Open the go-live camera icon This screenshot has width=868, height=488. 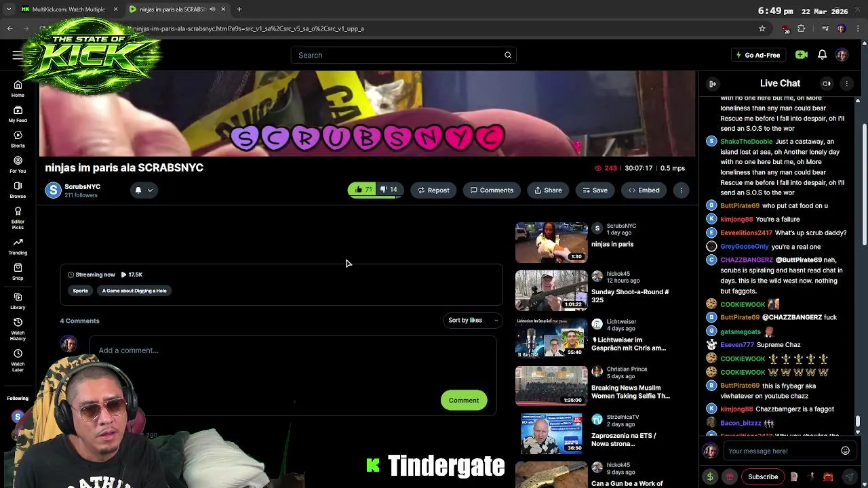pyautogui.click(x=801, y=55)
